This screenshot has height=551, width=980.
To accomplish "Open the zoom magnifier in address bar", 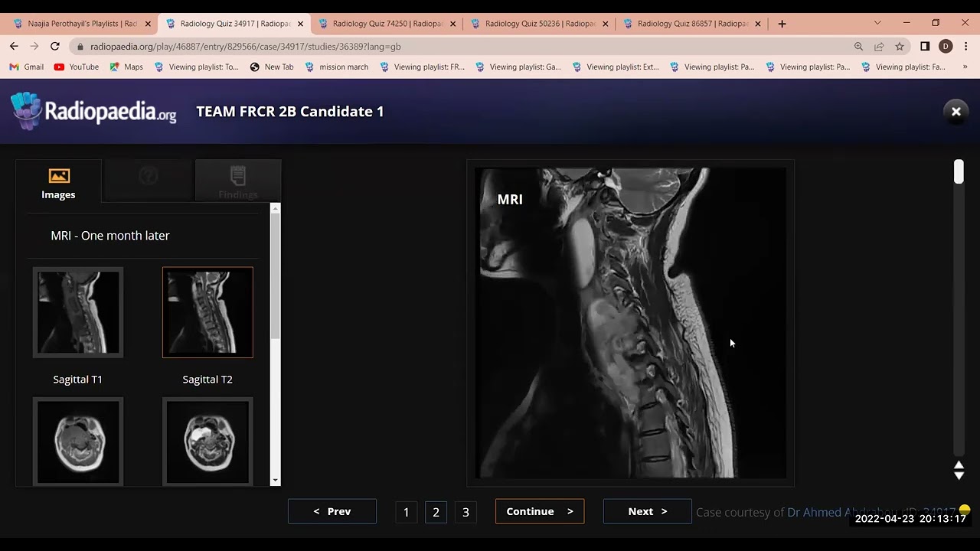I will click(858, 47).
